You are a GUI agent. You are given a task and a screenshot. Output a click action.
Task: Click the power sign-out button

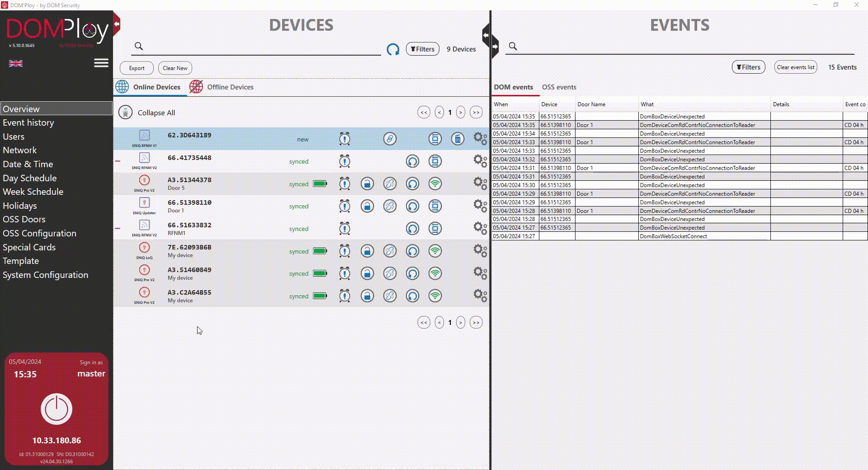tap(57, 409)
